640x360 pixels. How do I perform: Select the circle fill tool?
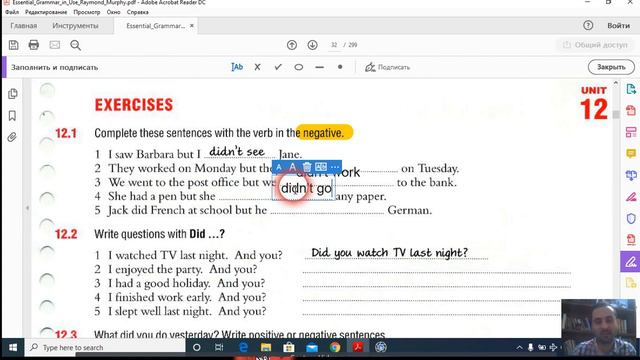299,67
